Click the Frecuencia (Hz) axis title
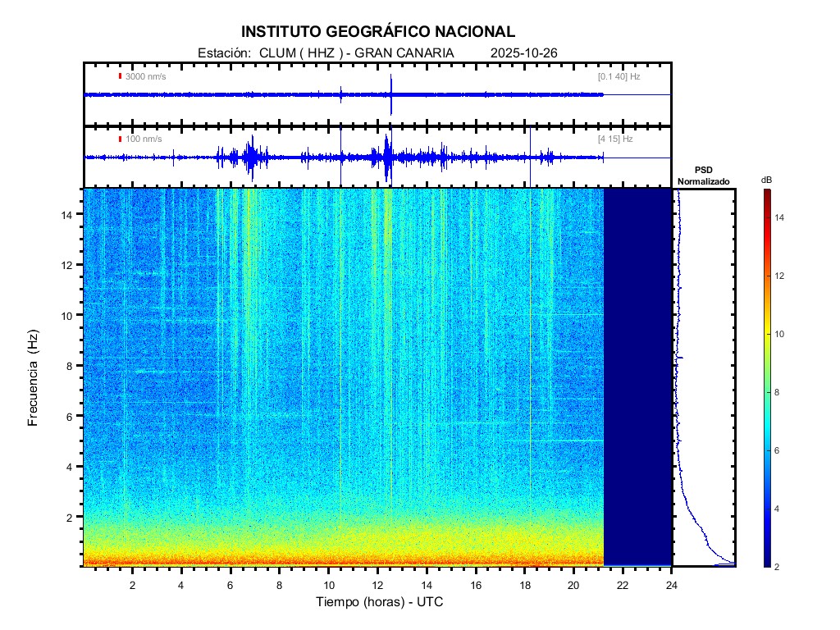 (x=34, y=378)
